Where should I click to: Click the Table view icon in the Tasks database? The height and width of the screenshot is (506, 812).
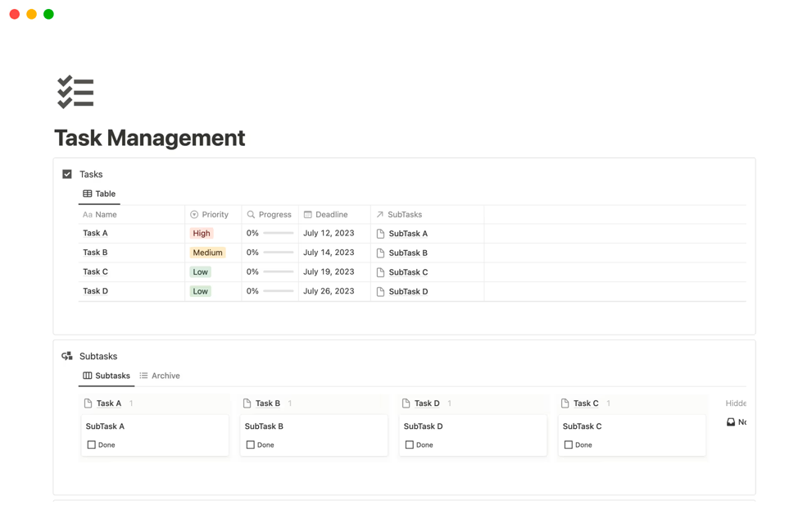(x=88, y=194)
